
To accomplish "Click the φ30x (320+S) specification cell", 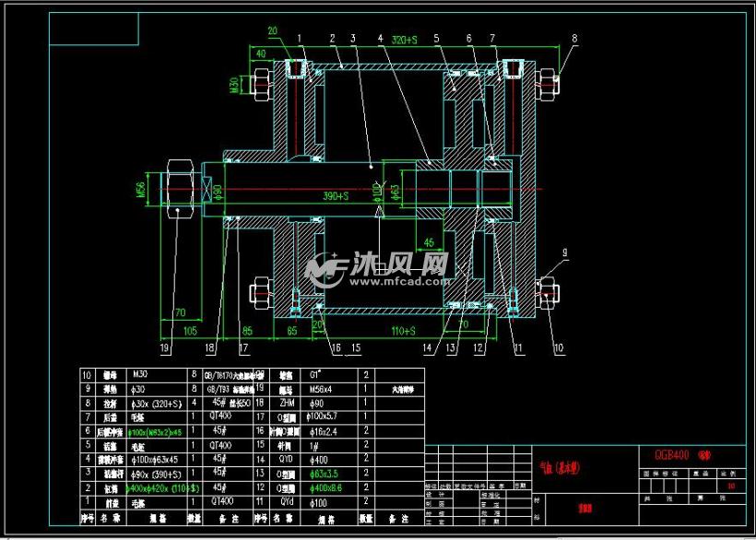I will tap(156, 404).
